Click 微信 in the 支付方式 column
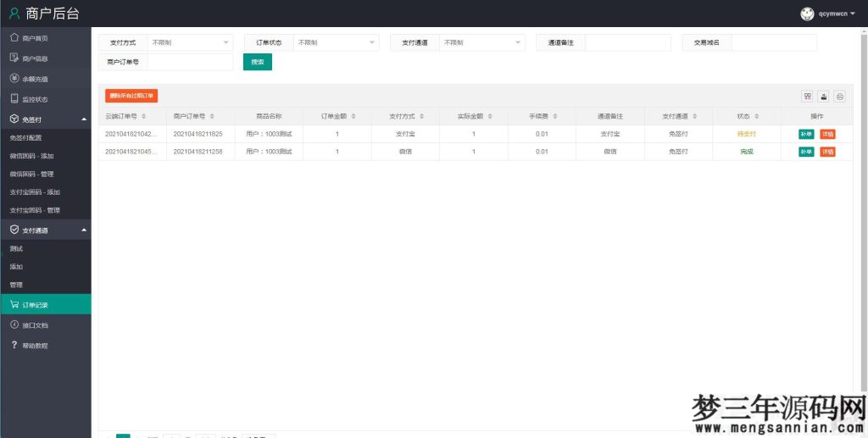 click(405, 152)
